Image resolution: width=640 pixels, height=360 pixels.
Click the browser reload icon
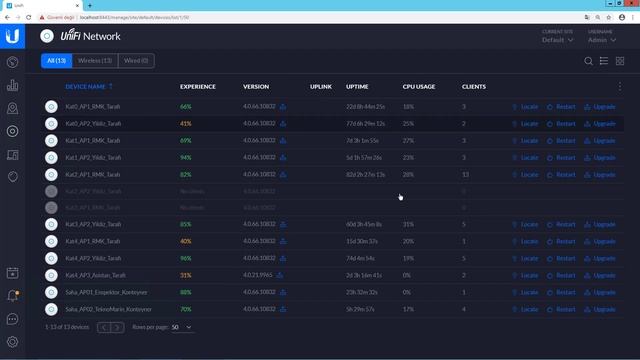pyautogui.click(x=28, y=18)
